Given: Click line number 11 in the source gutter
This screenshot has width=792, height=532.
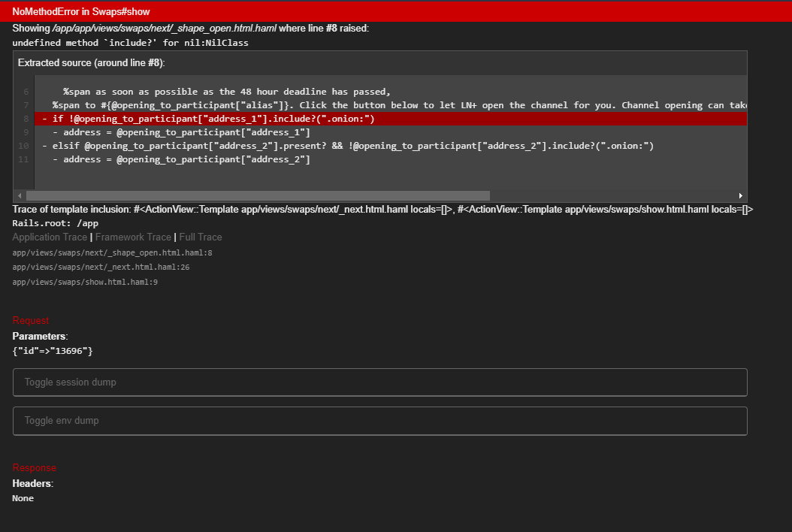Looking at the screenshot, I should point(24,159).
